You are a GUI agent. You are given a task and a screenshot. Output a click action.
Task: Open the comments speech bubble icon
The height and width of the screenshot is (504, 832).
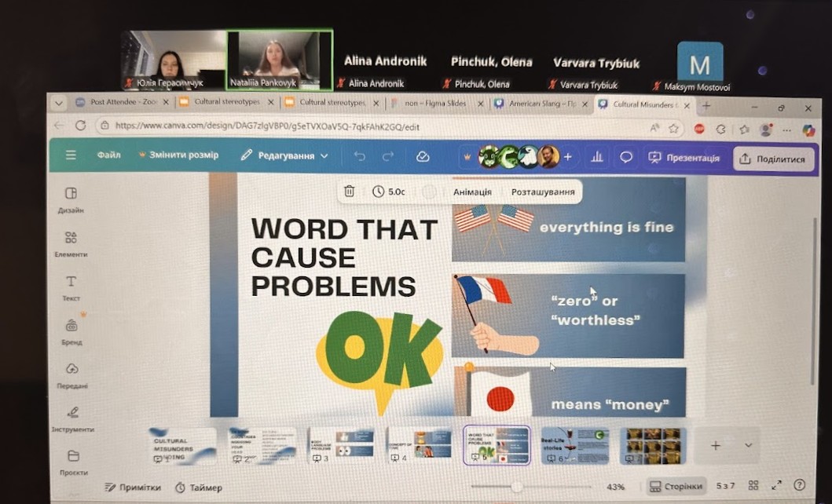pyautogui.click(x=626, y=157)
